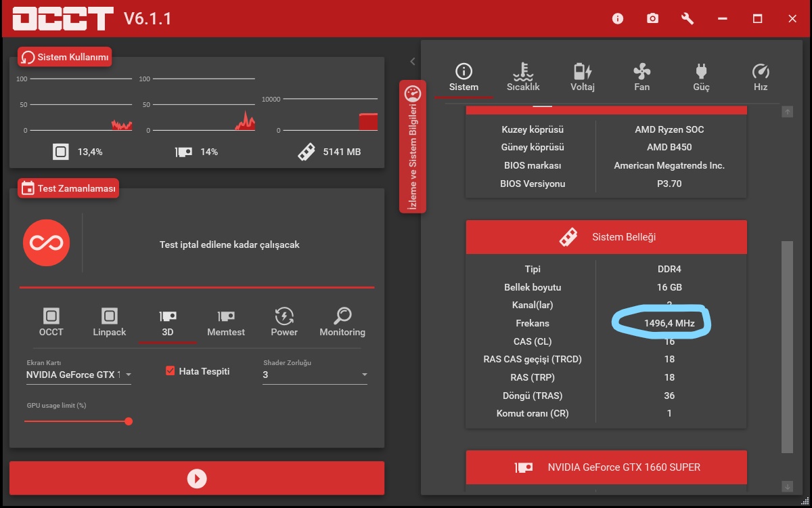The width and height of the screenshot is (812, 508).
Task: Click the 5141 MB memory value
Action: click(342, 152)
